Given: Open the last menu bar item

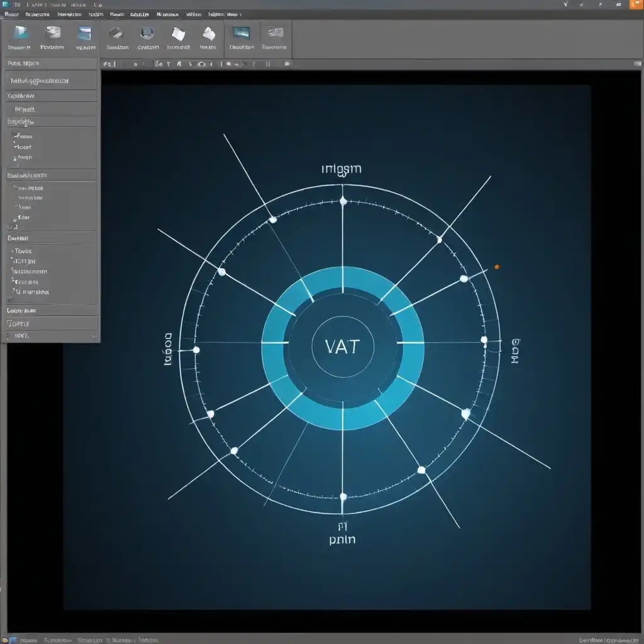Looking at the screenshot, I should pyautogui.click(x=225, y=14).
